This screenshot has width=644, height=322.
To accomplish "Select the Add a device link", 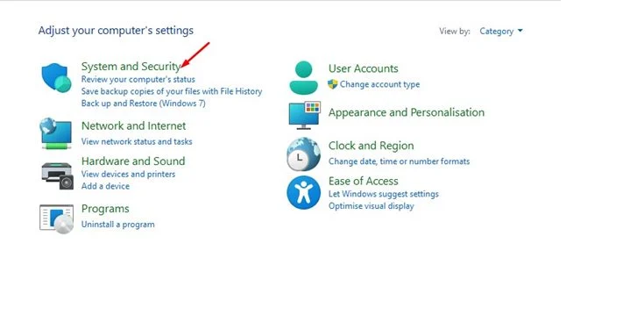I will pos(105,186).
